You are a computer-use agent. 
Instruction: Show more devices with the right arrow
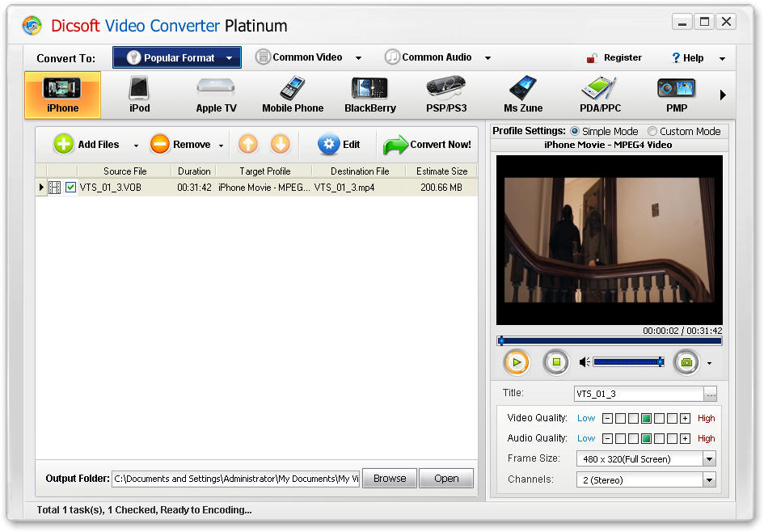tap(723, 95)
